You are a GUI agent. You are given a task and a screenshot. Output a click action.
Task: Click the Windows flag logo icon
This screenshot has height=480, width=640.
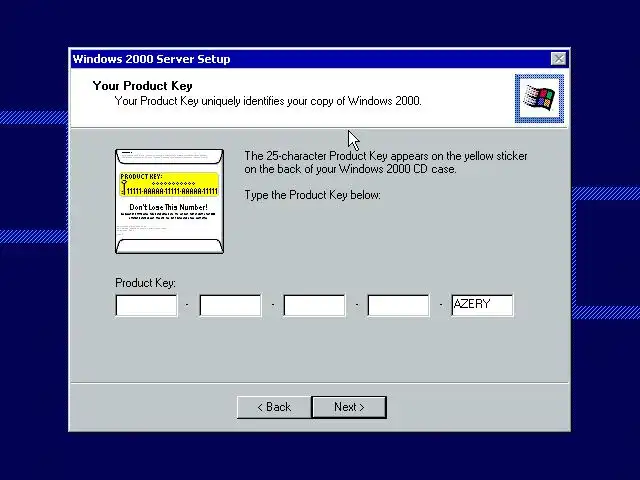point(539,98)
